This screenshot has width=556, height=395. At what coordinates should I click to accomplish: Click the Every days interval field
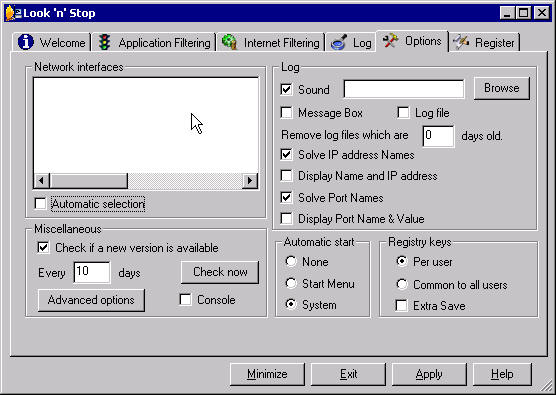[92, 272]
